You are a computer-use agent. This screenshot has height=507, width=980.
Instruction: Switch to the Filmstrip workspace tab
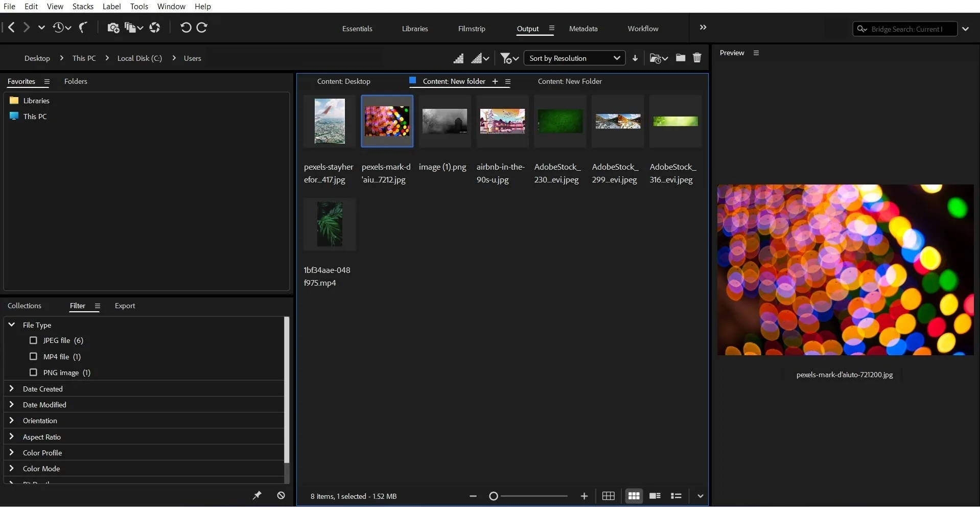(x=471, y=29)
